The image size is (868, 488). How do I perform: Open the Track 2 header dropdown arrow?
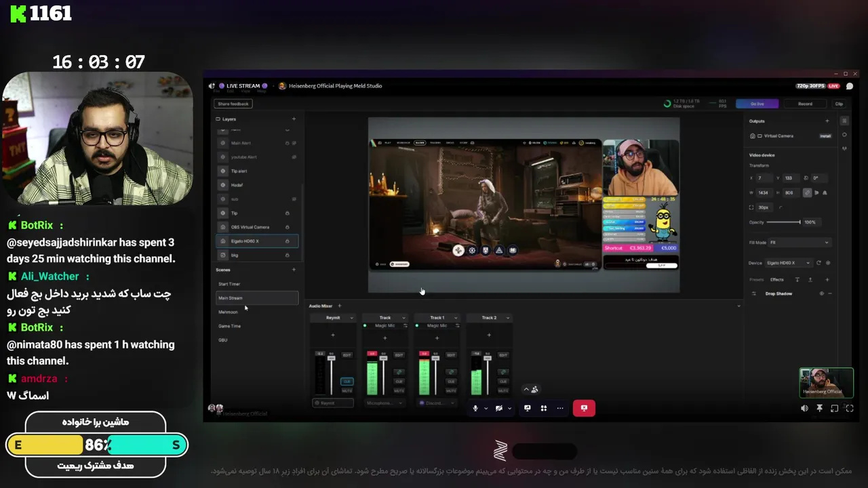click(508, 318)
